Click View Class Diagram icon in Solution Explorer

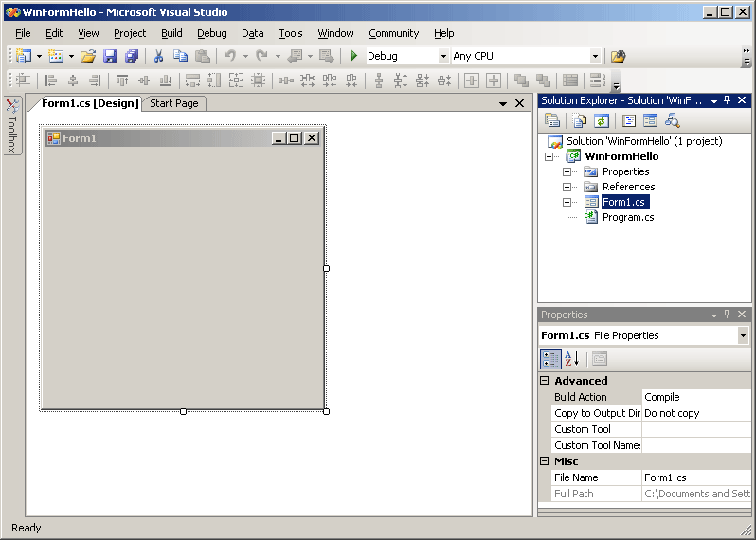(x=673, y=120)
